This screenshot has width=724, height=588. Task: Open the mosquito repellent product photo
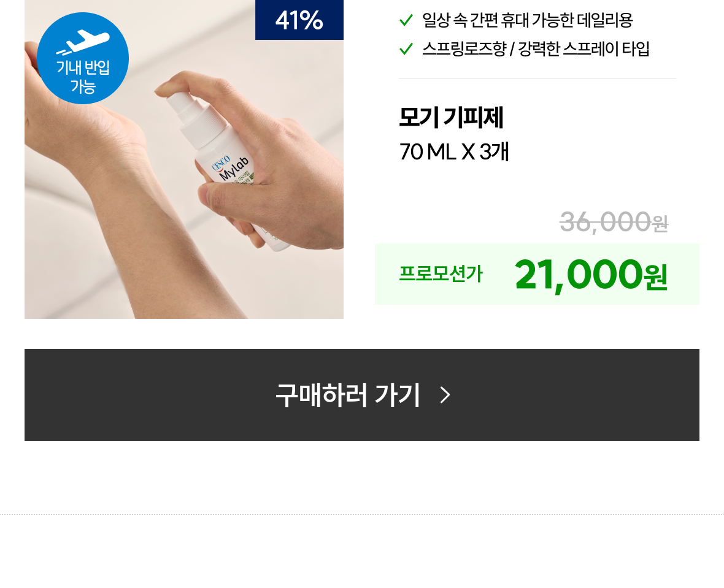pyautogui.click(x=184, y=159)
